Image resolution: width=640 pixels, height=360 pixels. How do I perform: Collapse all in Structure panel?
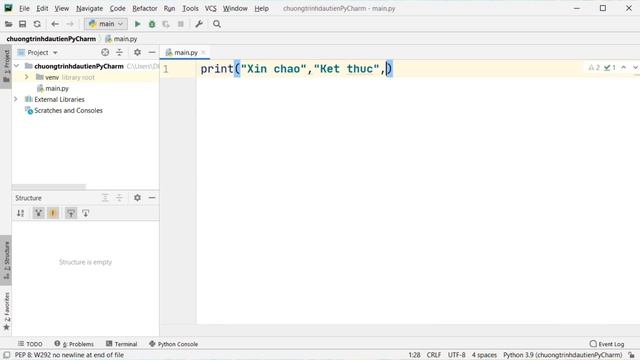click(x=119, y=198)
